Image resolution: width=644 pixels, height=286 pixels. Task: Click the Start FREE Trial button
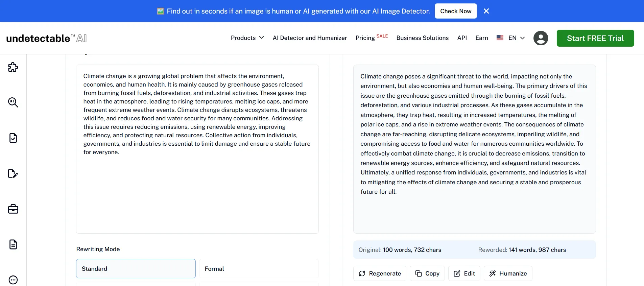(595, 38)
